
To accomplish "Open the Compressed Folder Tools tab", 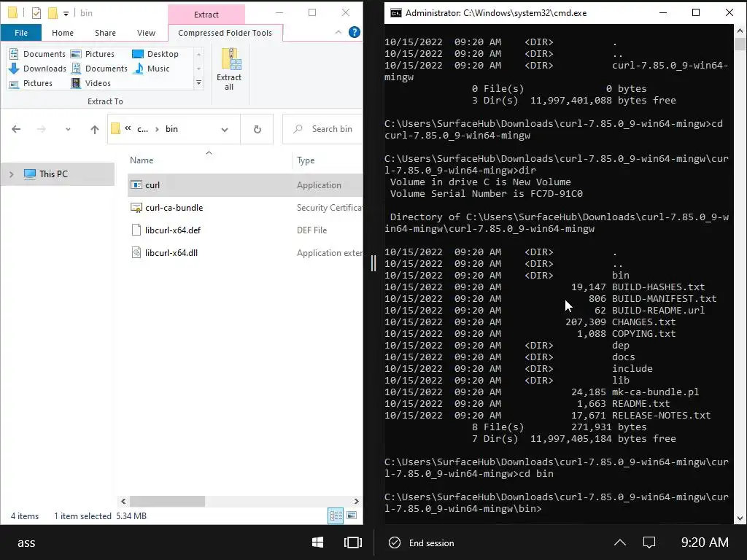I will pos(225,33).
